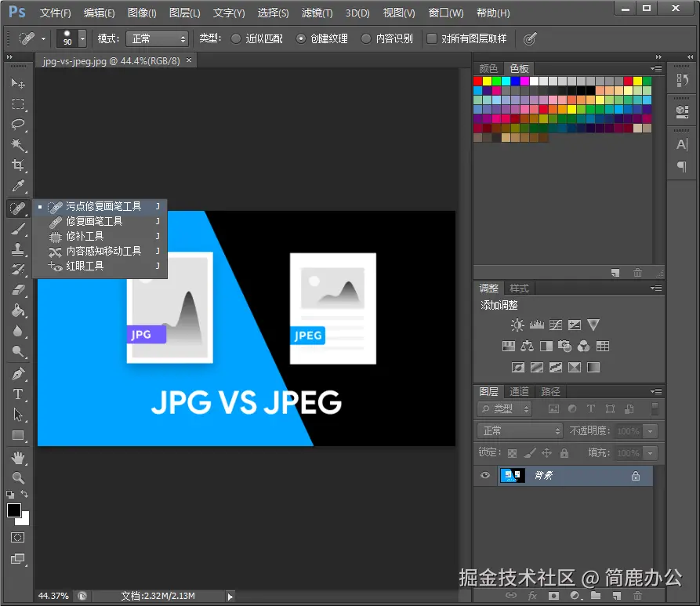Add Brightness/Contrast adjustment

[517, 325]
